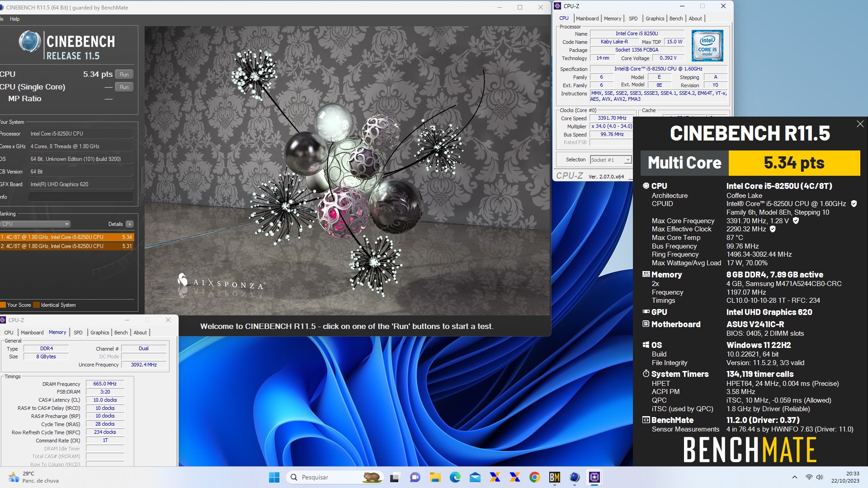Open the Windows Start menu
Image resolution: width=868 pixels, height=488 pixels.
tap(274, 477)
